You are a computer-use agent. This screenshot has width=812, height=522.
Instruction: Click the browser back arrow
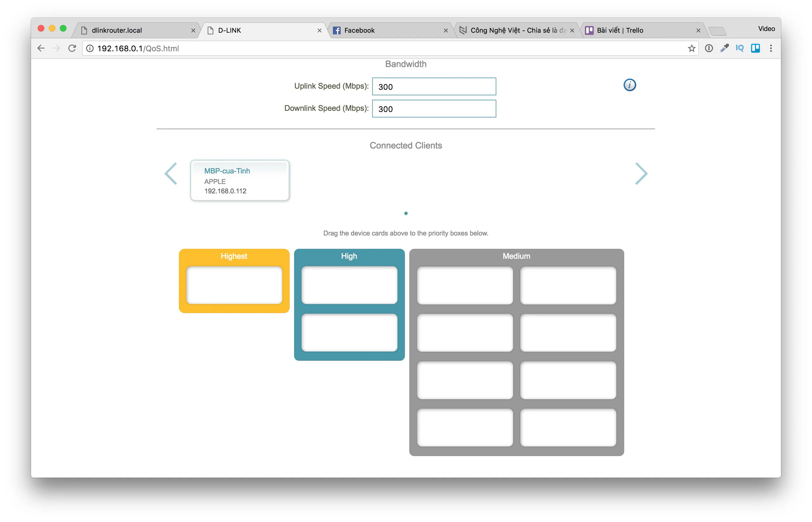click(41, 49)
